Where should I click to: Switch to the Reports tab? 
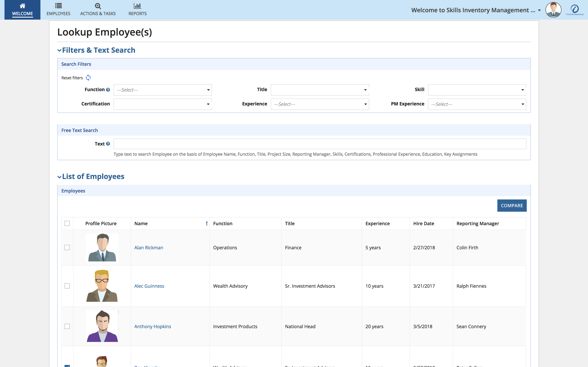coord(137,10)
